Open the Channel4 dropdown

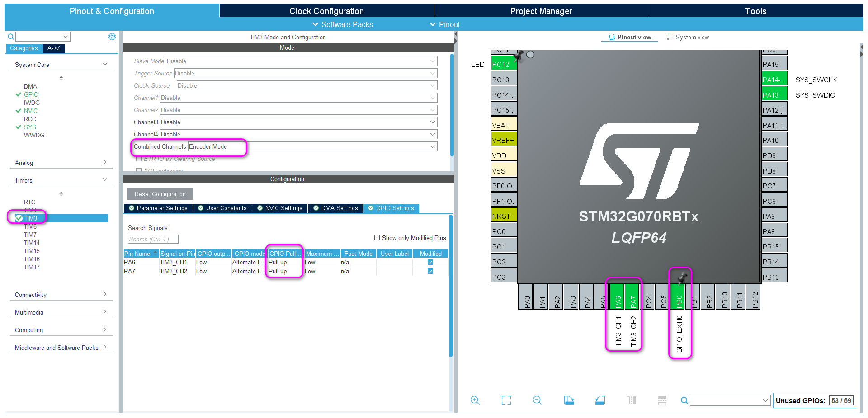[299, 134]
